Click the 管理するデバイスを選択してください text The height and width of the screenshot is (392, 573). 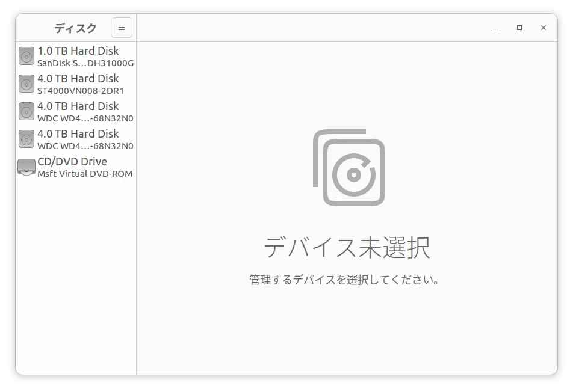(x=344, y=280)
